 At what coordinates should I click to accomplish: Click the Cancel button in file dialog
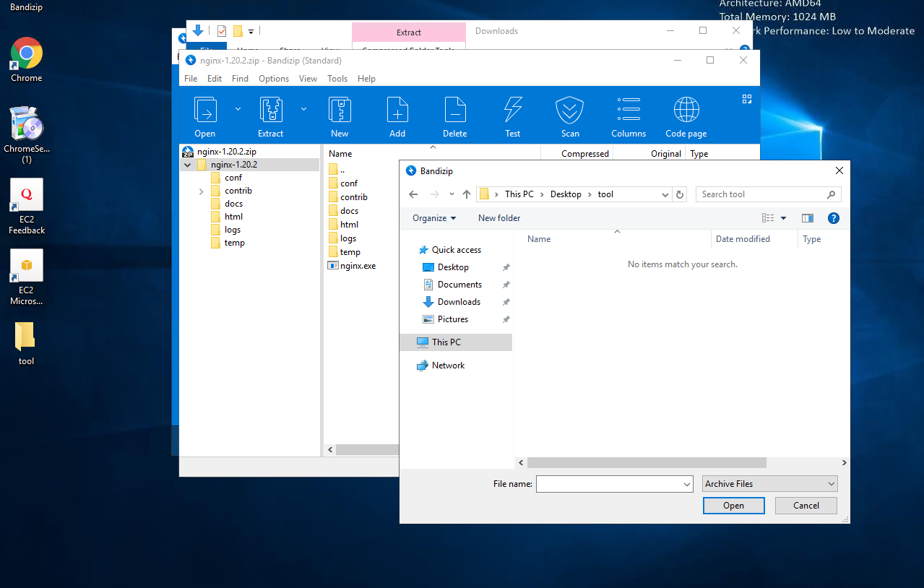click(x=806, y=506)
